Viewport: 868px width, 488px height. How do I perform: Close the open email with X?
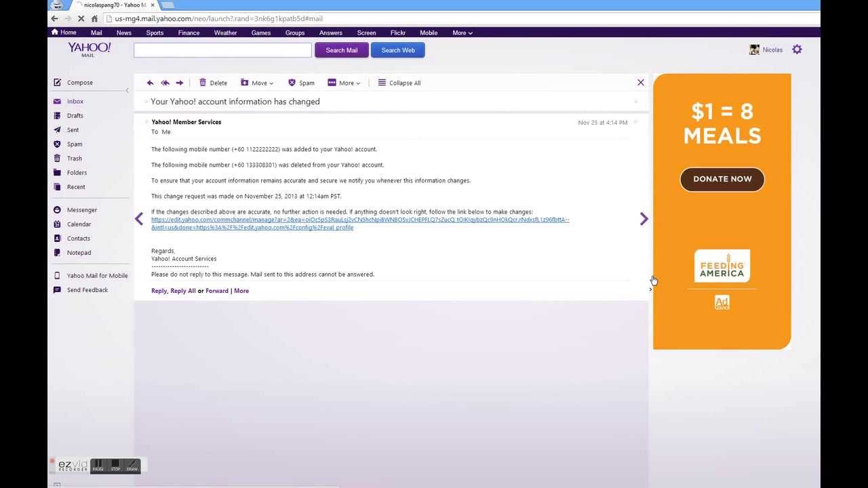click(x=641, y=83)
